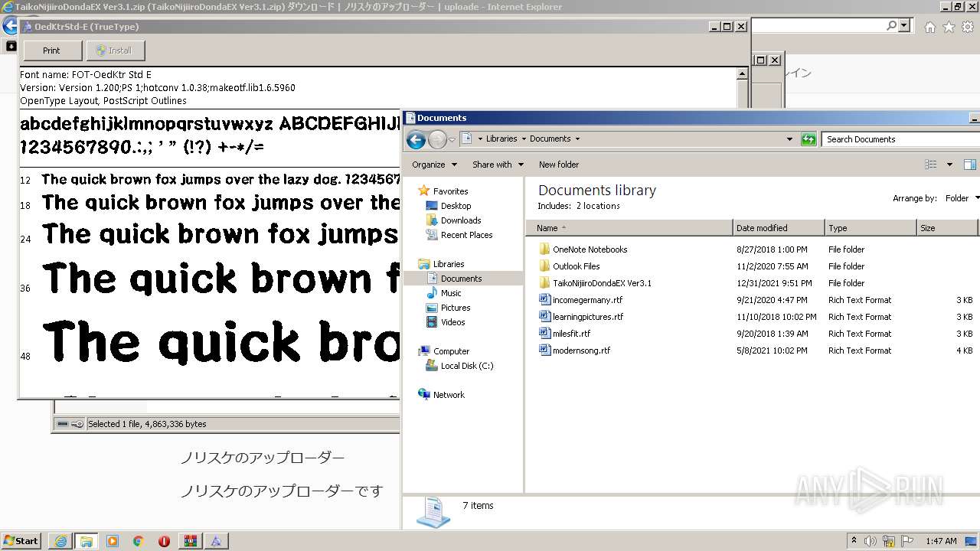Select Music library in navigation pane
Screen dimensions: 980x551
451,293
